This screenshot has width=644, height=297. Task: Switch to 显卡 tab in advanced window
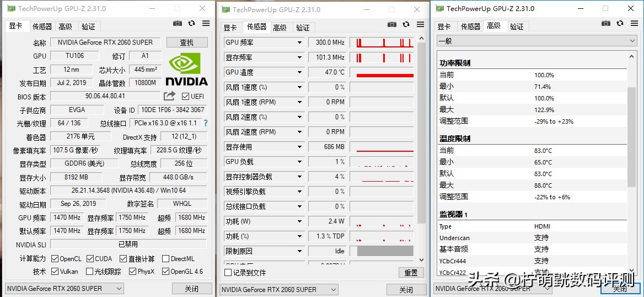click(x=444, y=26)
